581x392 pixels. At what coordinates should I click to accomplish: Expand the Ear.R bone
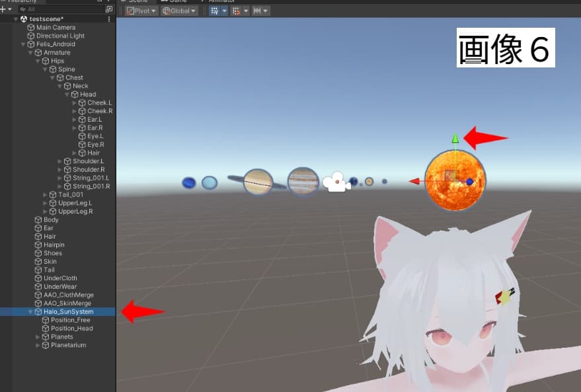pyautogui.click(x=75, y=128)
